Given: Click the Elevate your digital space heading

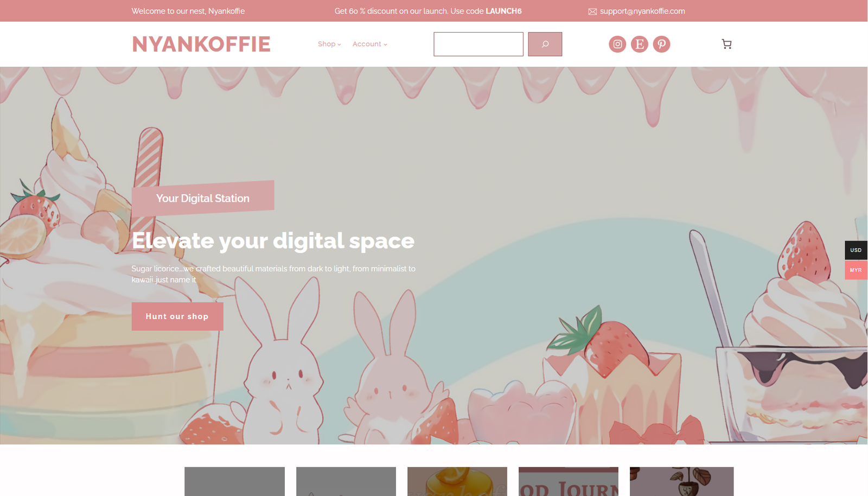Looking at the screenshot, I should tap(273, 240).
